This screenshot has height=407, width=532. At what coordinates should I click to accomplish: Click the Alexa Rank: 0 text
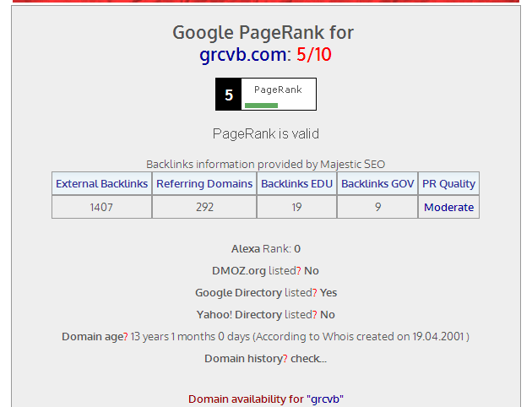coord(266,249)
